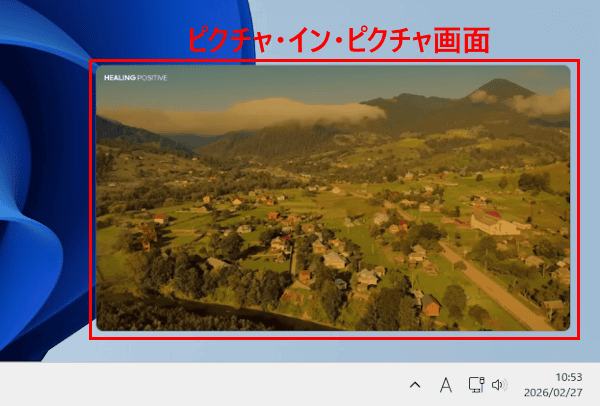Show hidden icons via the tray chevron

(415, 385)
